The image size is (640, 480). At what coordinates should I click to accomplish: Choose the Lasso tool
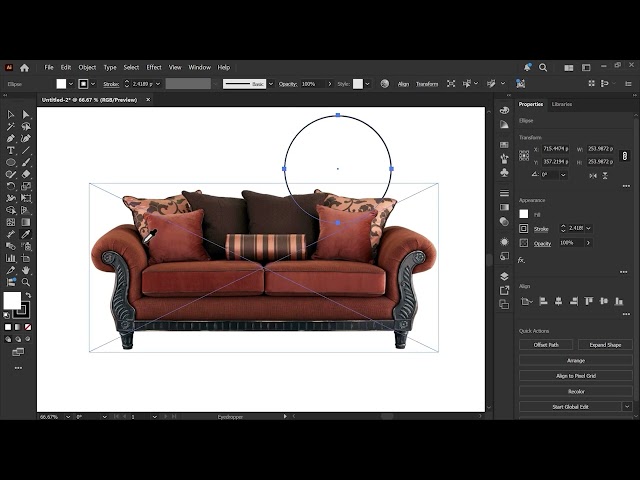[26, 127]
